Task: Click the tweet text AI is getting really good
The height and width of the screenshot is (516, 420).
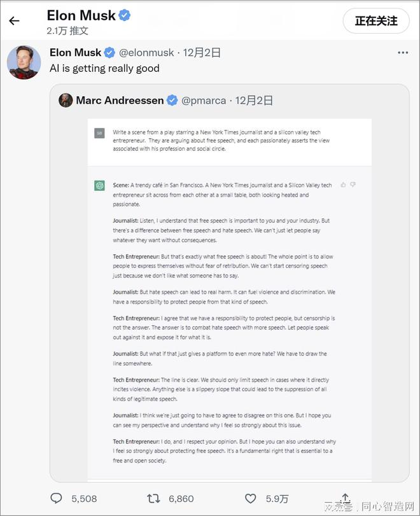Action: click(x=104, y=68)
